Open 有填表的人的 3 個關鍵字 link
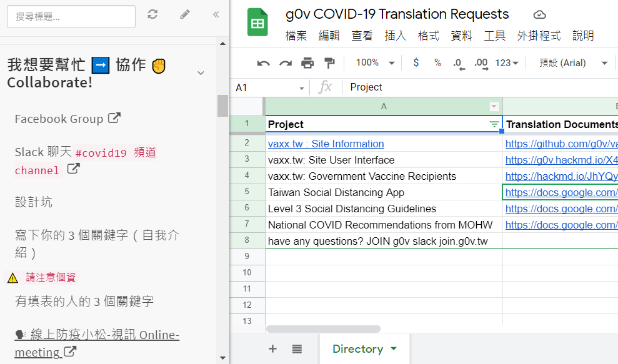The image size is (618, 364). click(x=84, y=302)
